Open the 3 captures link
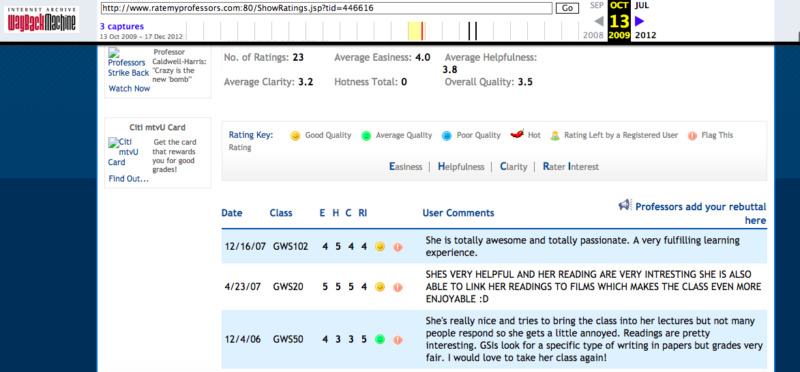This screenshot has height=372, width=800. [122, 27]
